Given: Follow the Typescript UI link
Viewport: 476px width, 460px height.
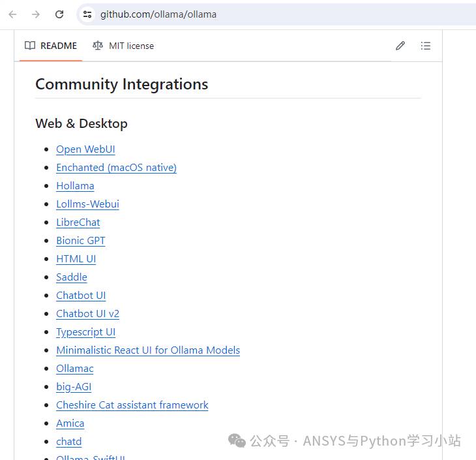Looking at the screenshot, I should [86, 331].
